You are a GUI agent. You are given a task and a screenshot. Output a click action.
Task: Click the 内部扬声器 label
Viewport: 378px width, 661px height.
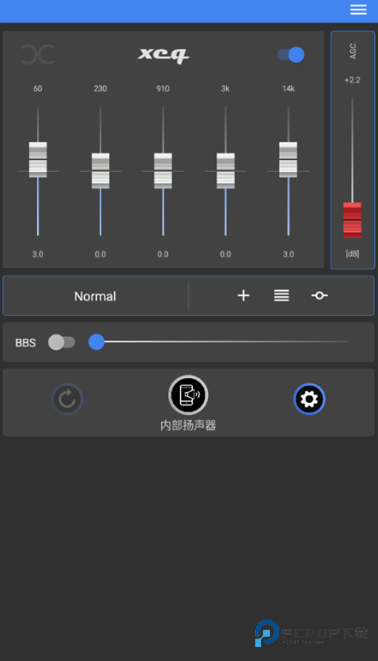[188, 425]
